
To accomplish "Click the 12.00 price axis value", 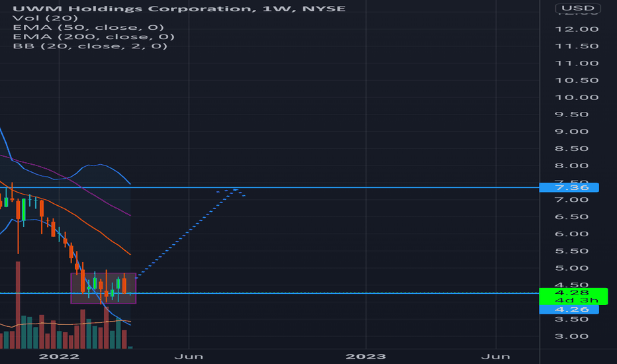I will pyautogui.click(x=577, y=29).
